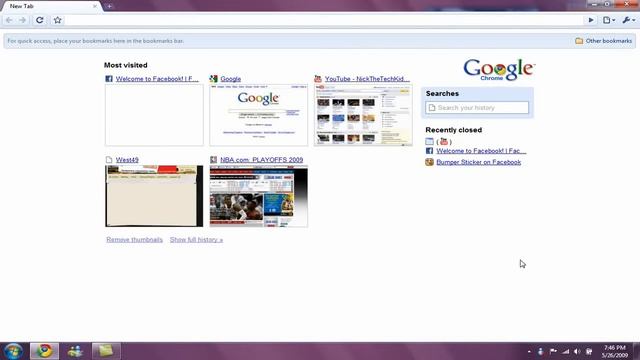Open the Google most visited link

(x=231, y=79)
